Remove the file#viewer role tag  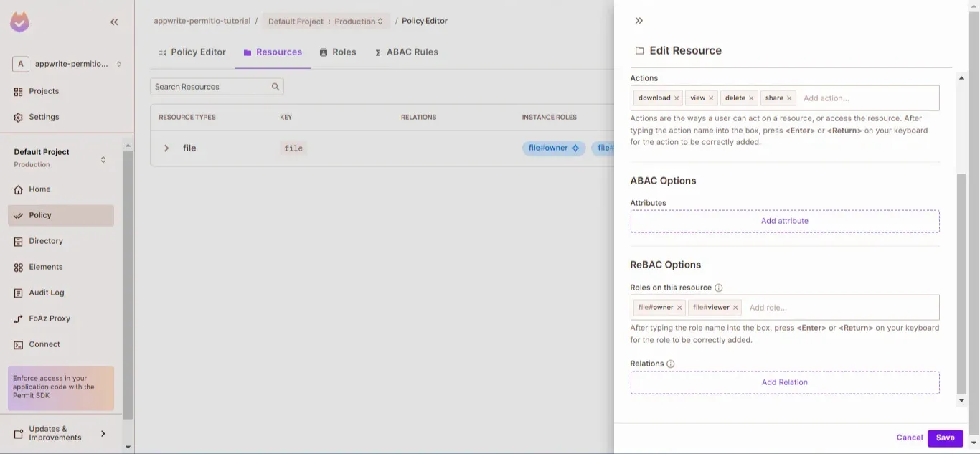click(735, 308)
